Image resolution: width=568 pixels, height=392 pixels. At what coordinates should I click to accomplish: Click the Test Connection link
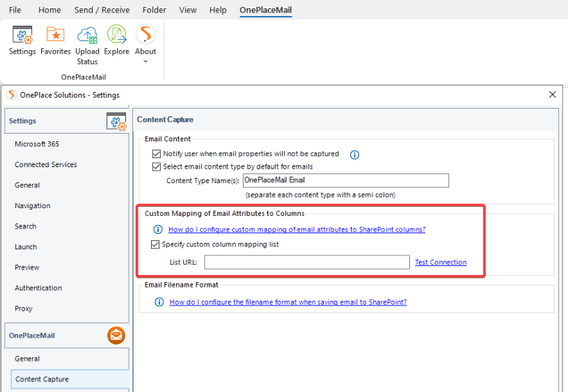click(x=441, y=262)
